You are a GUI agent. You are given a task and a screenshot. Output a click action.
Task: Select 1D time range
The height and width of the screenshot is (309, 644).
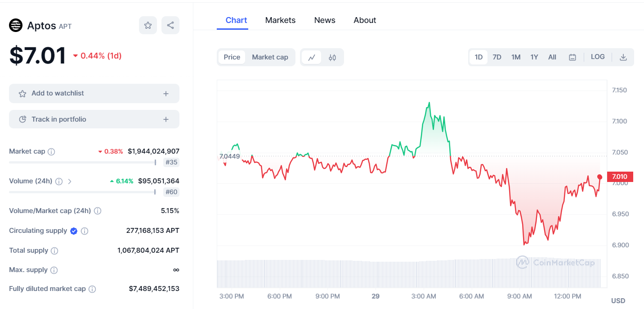click(479, 57)
